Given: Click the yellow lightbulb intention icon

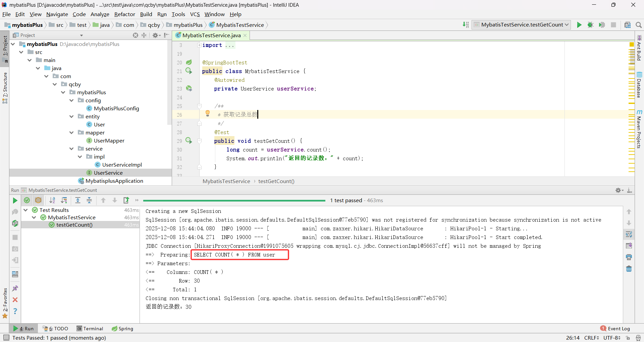Looking at the screenshot, I should pyautogui.click(x=208, y=113).
